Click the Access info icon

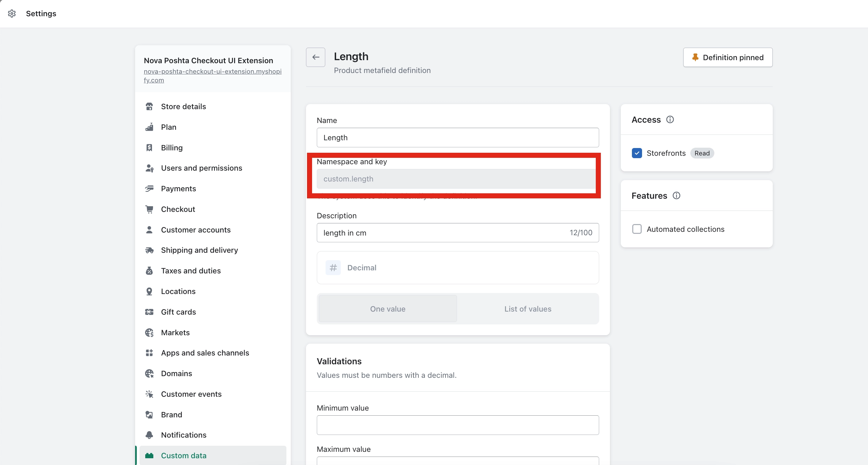pos(670,120)
